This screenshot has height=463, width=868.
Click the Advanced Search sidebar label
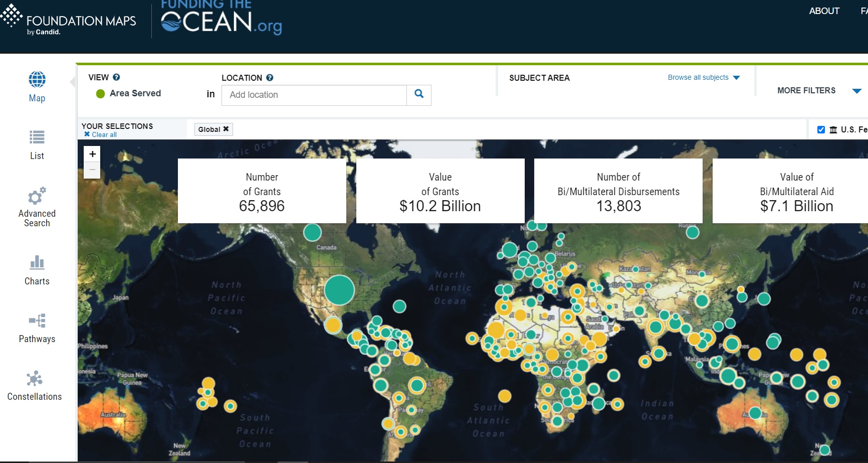coord(37,218)
